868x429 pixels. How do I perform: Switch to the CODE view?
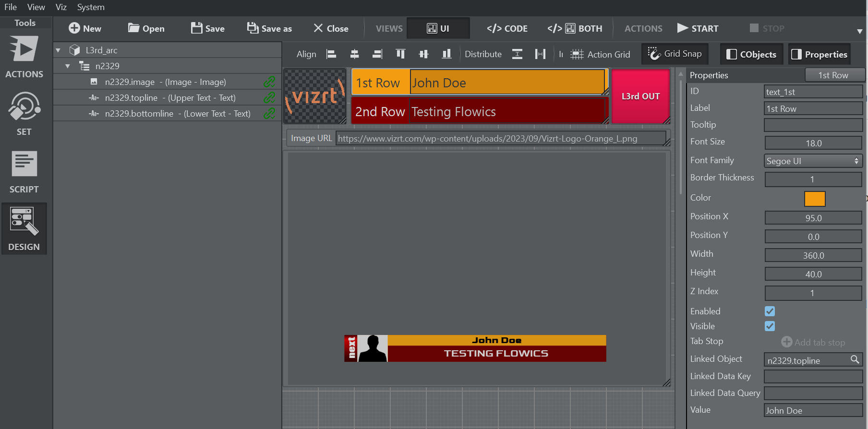(507, 29)
